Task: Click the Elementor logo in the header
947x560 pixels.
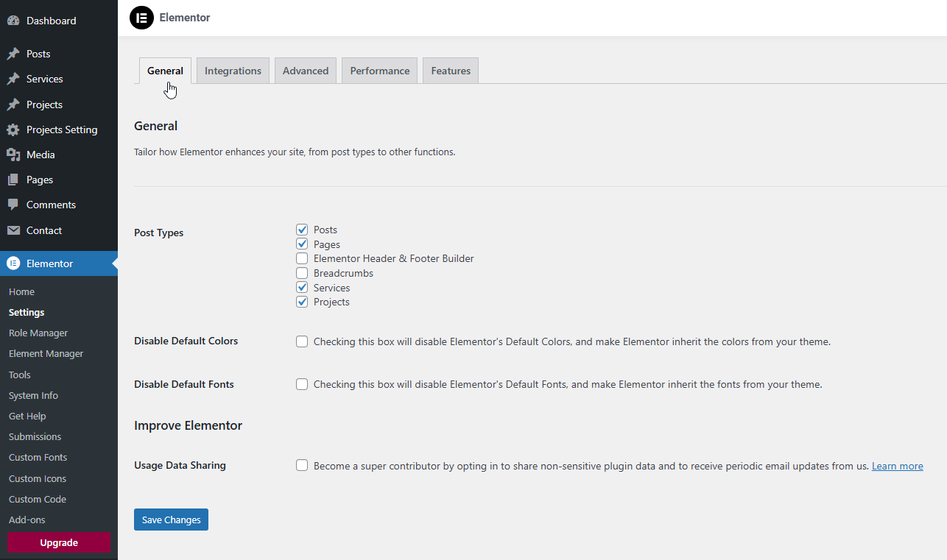Action: [x=141, y=18]
